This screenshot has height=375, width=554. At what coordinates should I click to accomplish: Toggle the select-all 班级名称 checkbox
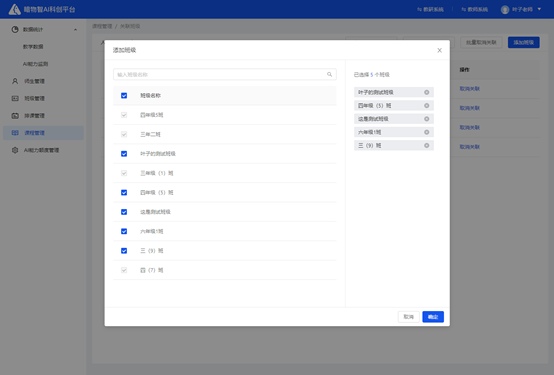[x=124, y=95]
